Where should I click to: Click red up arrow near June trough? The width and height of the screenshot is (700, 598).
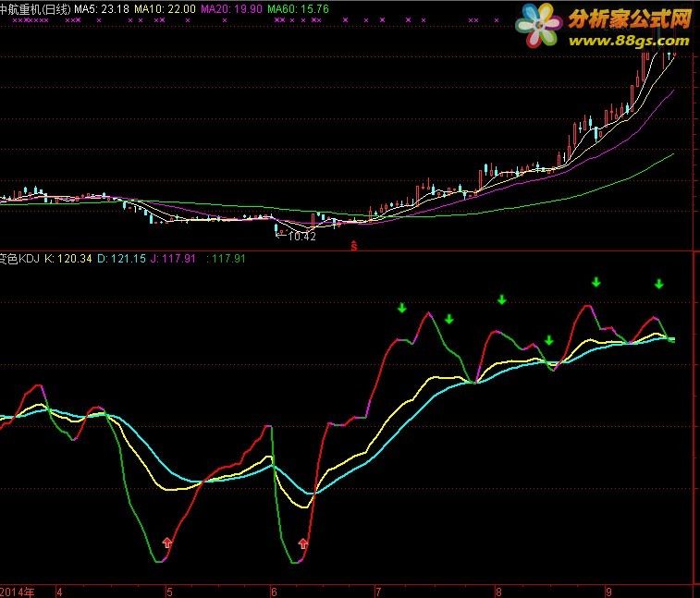coord(303,543)
